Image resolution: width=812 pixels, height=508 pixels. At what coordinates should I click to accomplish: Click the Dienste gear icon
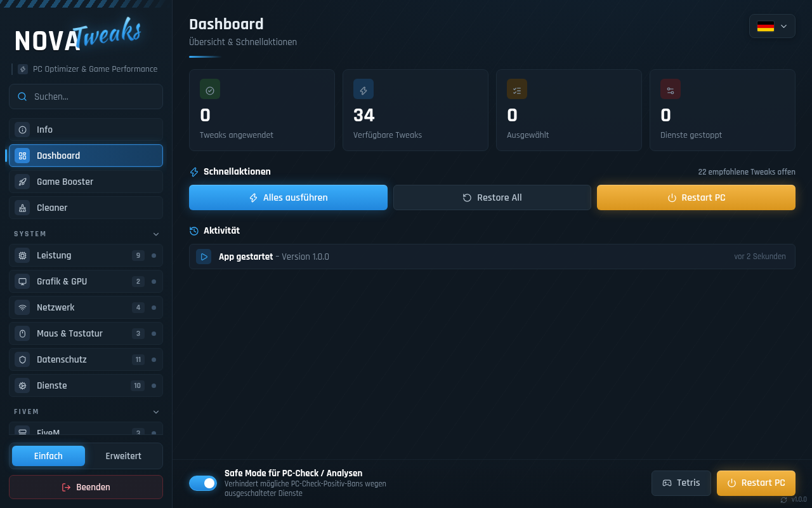[23, 385]
